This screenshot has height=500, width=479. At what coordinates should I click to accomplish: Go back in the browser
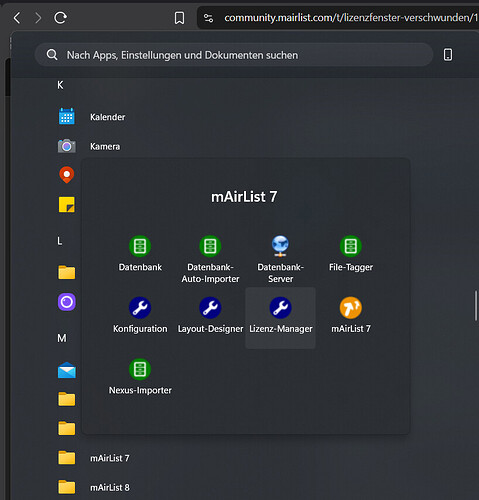17,18
